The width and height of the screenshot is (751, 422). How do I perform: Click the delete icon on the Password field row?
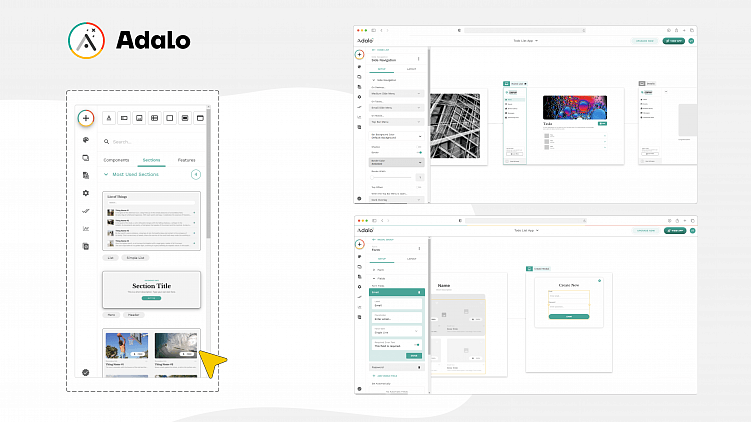tap(419, 367)
